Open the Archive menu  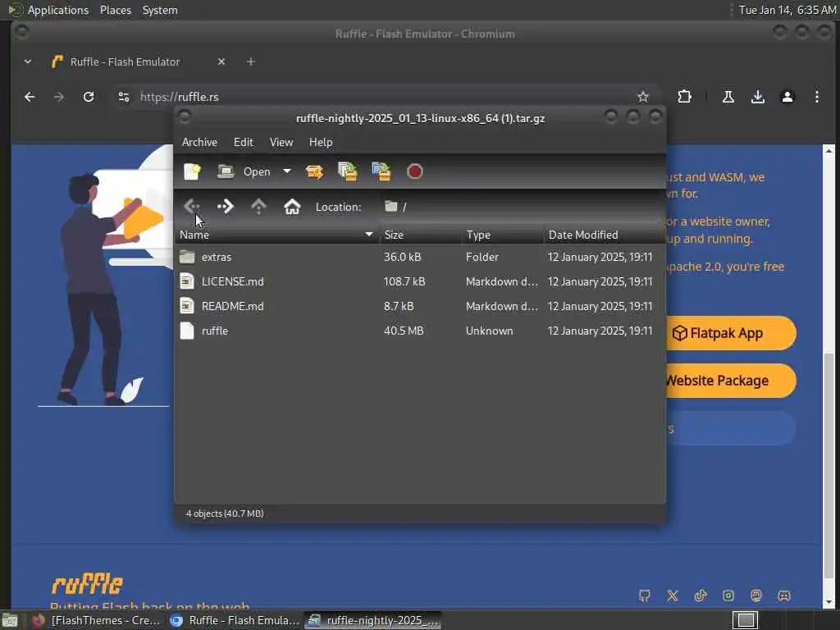199,142
